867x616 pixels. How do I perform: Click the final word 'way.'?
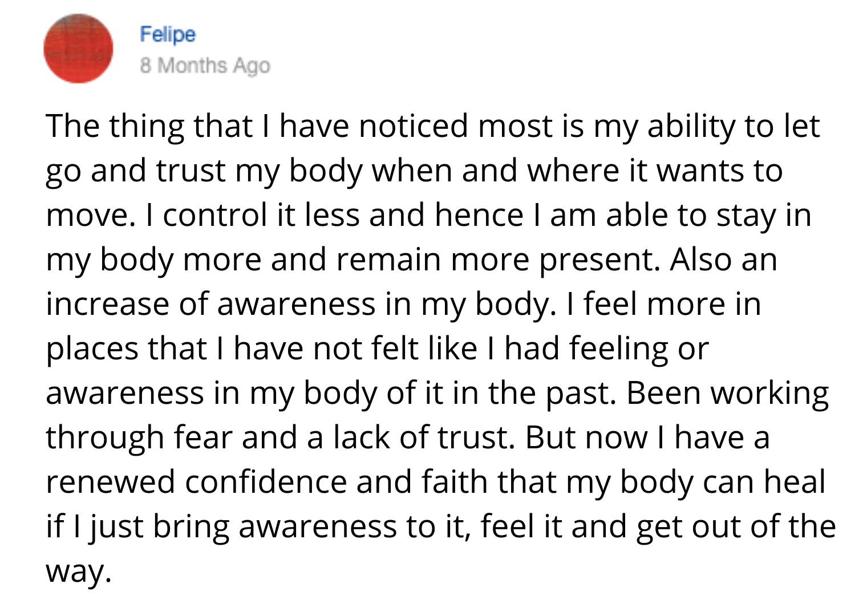[78, 571]
